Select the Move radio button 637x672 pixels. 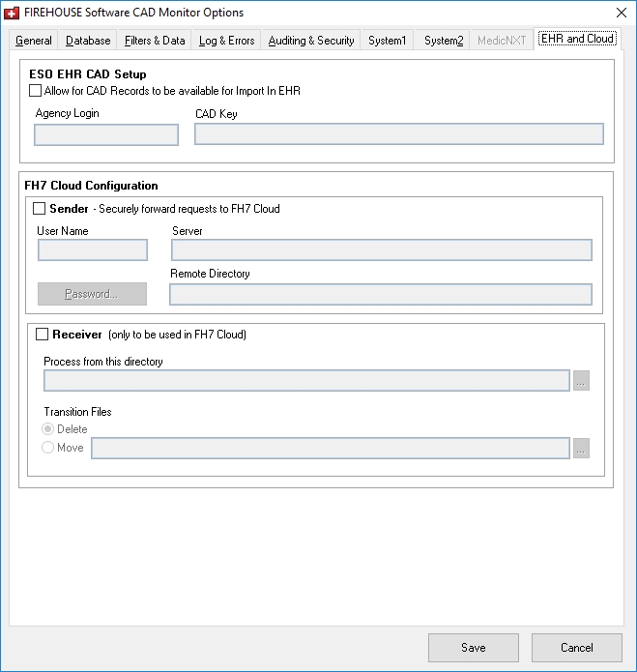[x=47, y=448]
